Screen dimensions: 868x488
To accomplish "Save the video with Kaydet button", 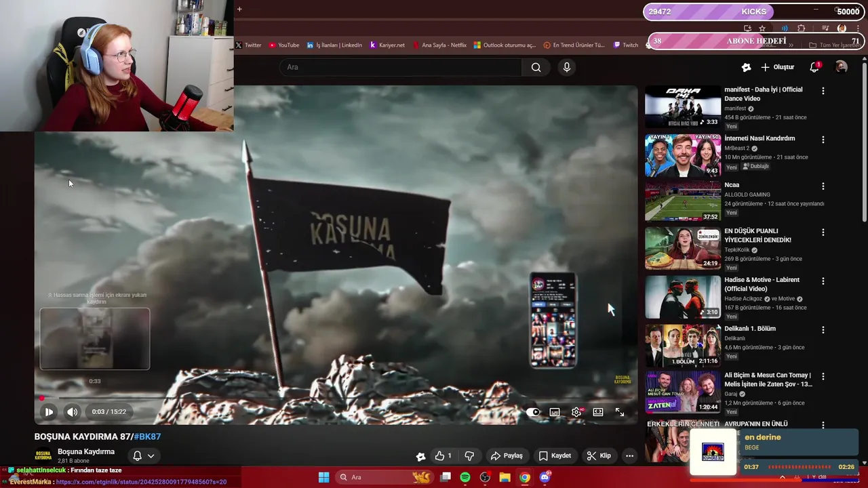I will [x=555, y=455].
